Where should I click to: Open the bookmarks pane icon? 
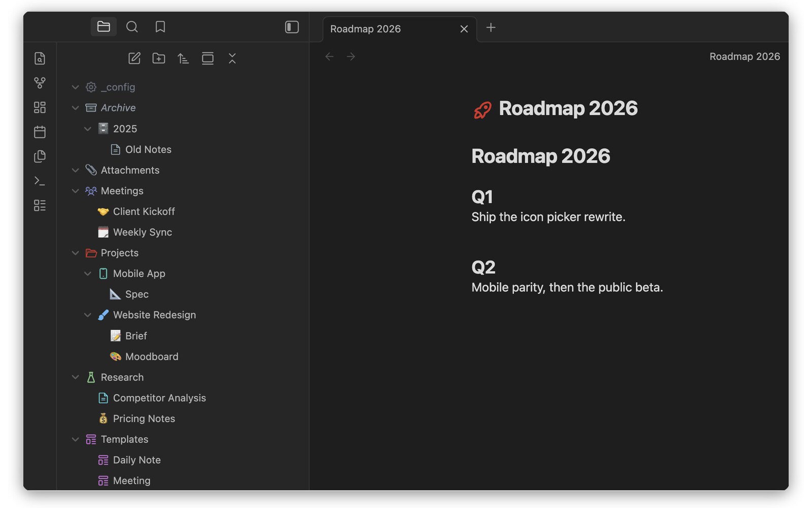(x=160, y=27)
